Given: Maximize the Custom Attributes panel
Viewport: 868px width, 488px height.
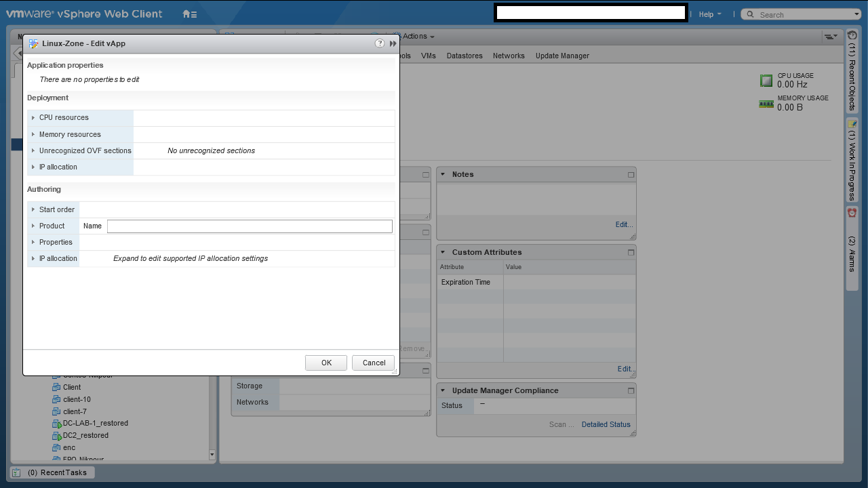Looking at the screenshot, I should pyautogui.click(x=631, y=253).
